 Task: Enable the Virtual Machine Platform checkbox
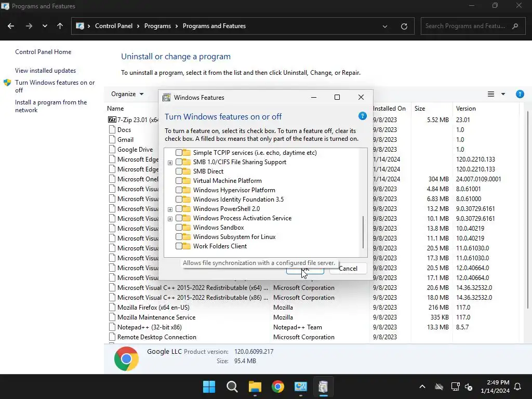tap(179, 181)
